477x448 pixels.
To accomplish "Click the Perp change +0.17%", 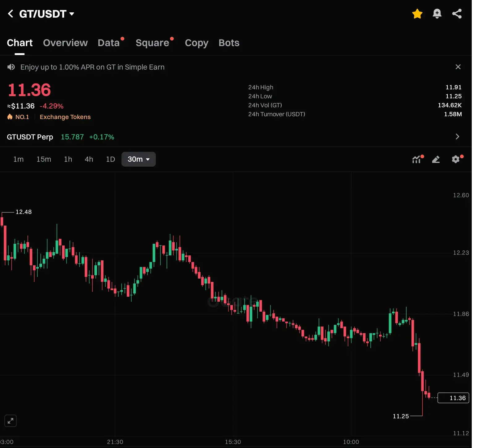I will [x=102, y=137].
